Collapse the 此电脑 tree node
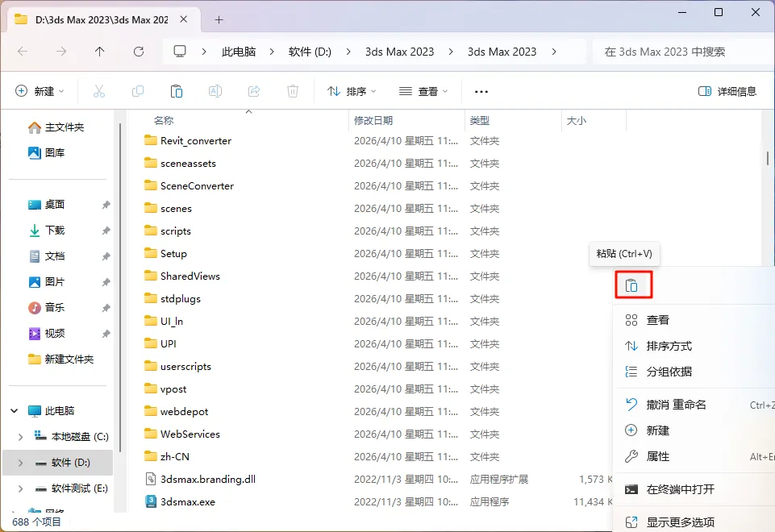Image resolution: width=775 pixels, height=532 pixels. (15, 410)
